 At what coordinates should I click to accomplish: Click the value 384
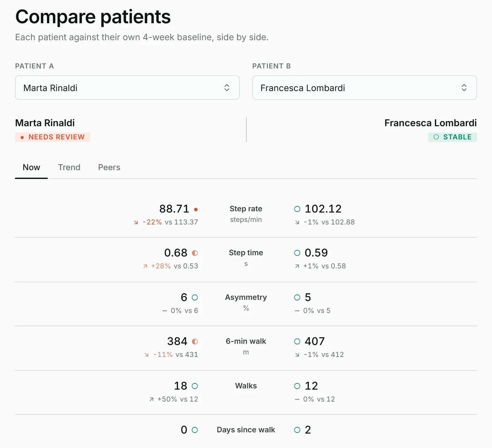click(x=177, y=341)
